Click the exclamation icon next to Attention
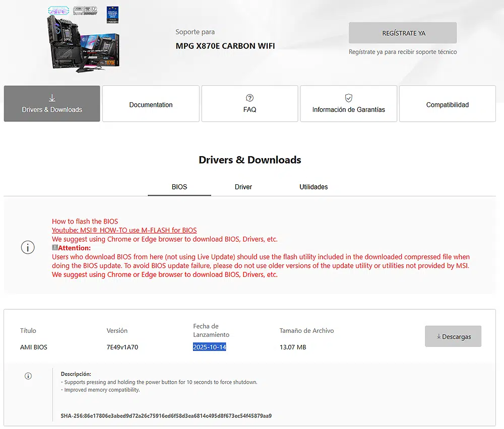504x429 pixels. tap(55, 248)
